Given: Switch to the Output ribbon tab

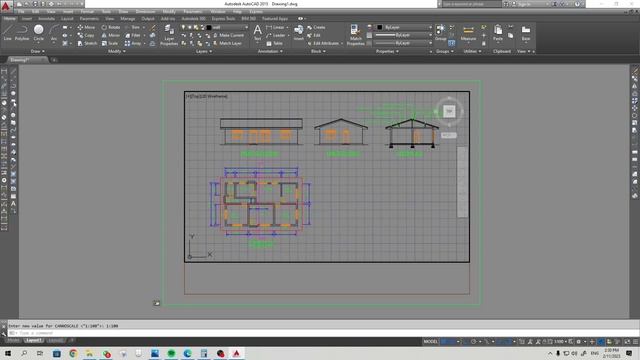Looking at the screenshot, I should [x=148, y=19].
